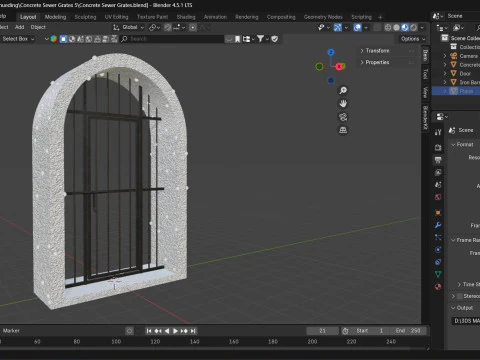480x360 pixels.
Task: Open the Physics properties tab
Action: pos(438,250)
